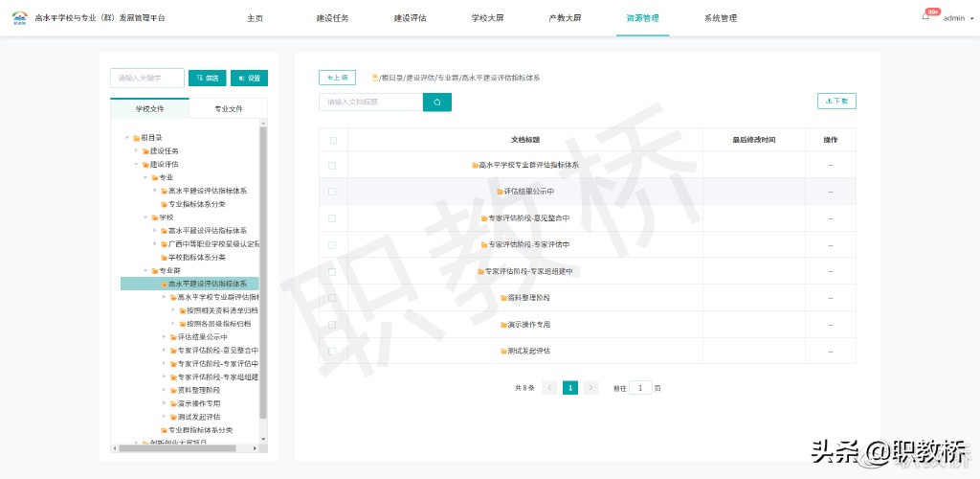Click folder icon of 学校指标体系分类 in tree
980x479 pixels.
coord(164,258)
